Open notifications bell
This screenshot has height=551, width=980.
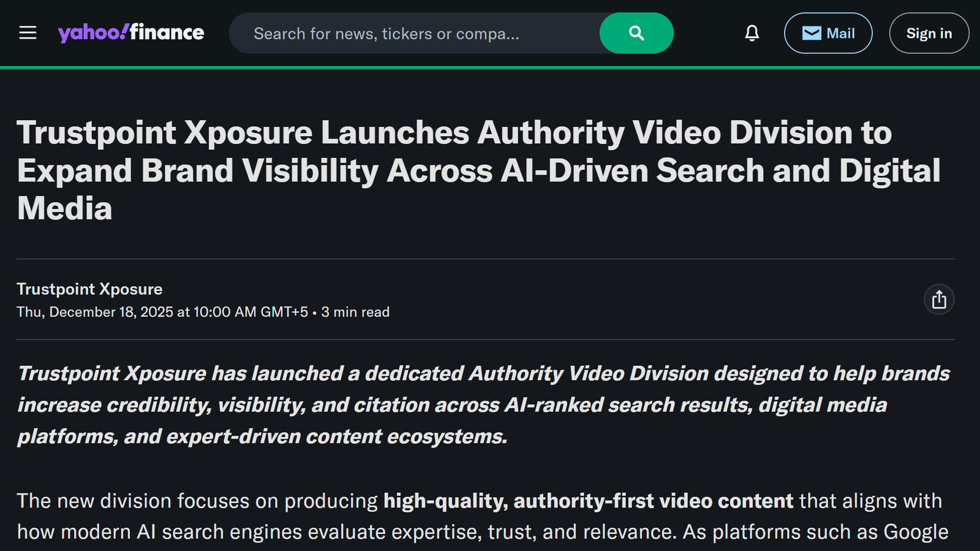tap(752, 33)
